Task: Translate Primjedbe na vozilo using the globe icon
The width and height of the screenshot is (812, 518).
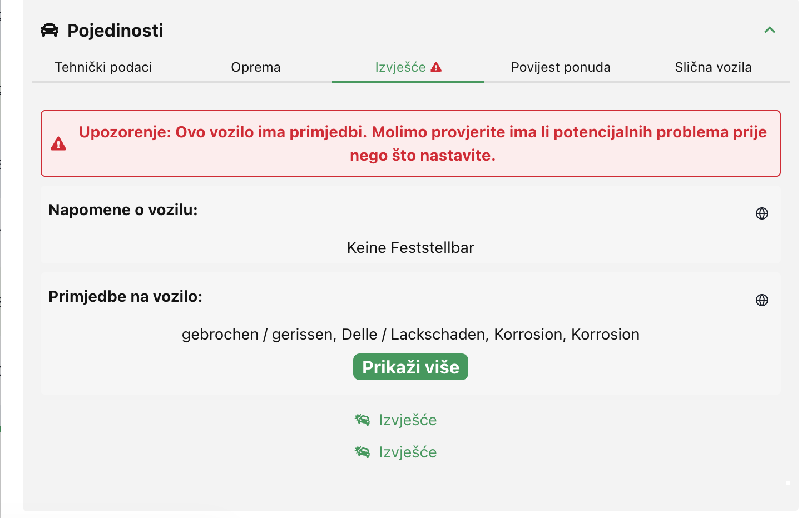Action: click(762, 300)
